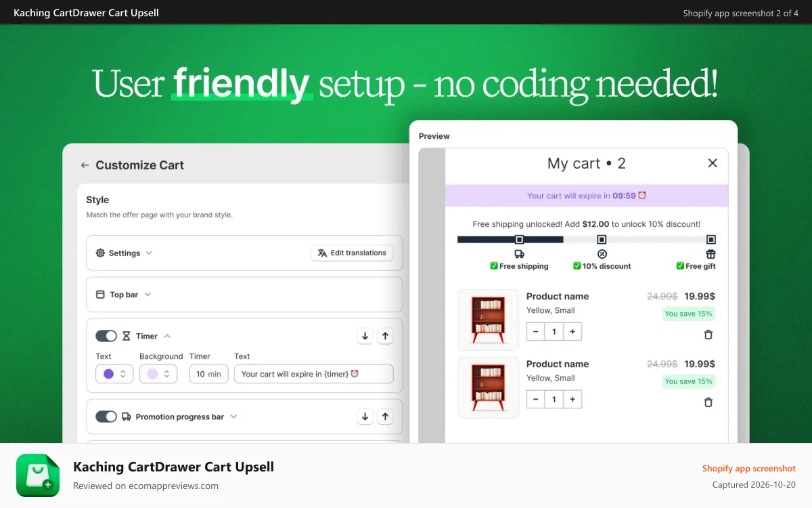The width and height of the screenshot is (812, 508).
Task: Click the third progress bar milestone marker
Action: click(x=711, y=239)
